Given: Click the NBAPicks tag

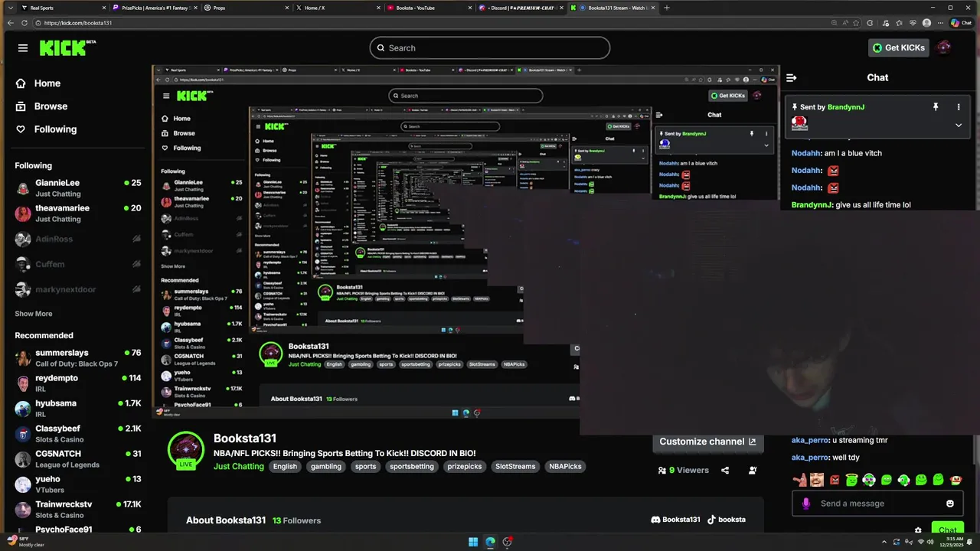Looking at the screenshot, I should click(565, 466).
